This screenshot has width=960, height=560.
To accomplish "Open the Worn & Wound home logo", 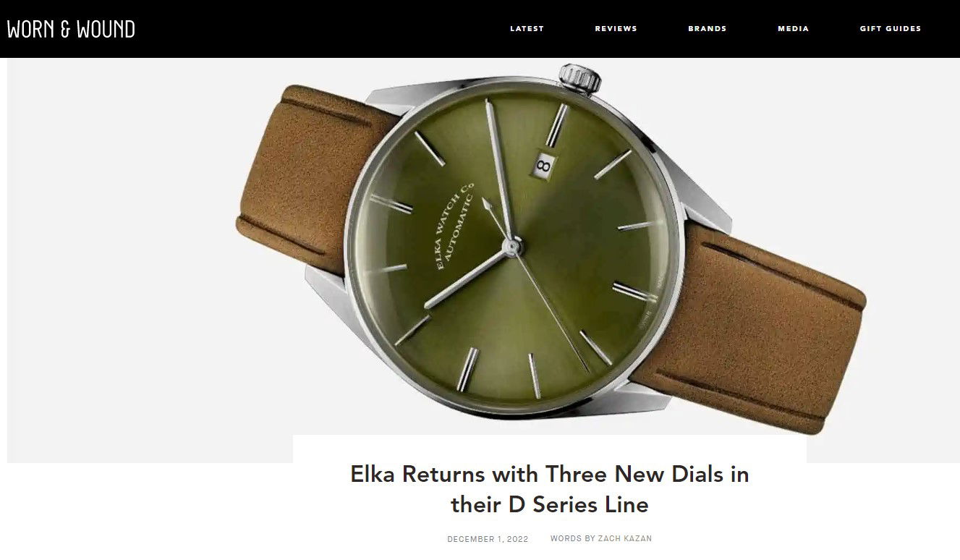I will click(71, 29).
